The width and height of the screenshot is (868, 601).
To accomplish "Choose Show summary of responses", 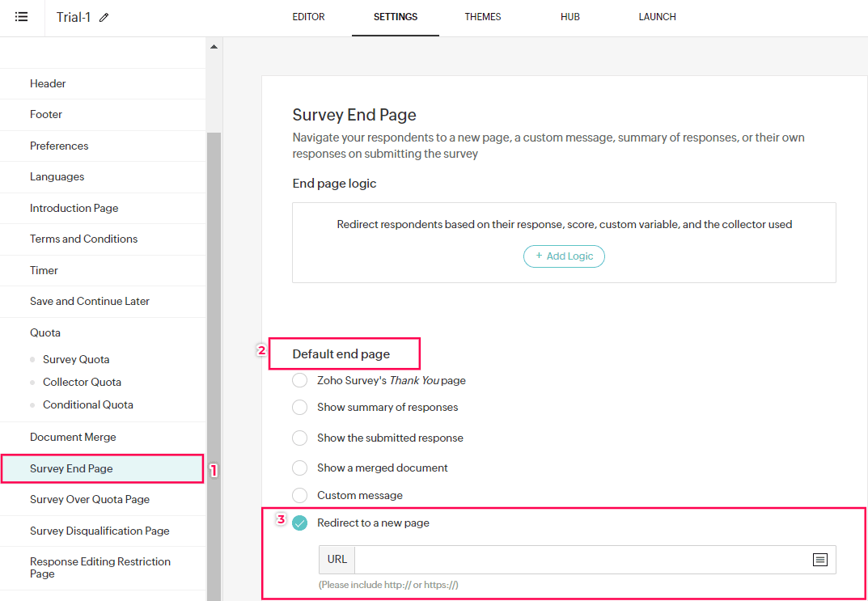I will 300,408.
